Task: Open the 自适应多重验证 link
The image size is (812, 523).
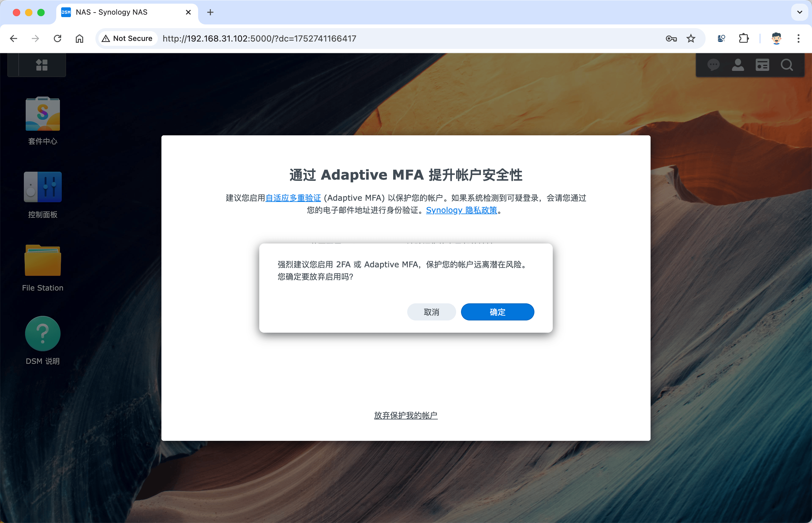Action: click(x=293, y=198)
